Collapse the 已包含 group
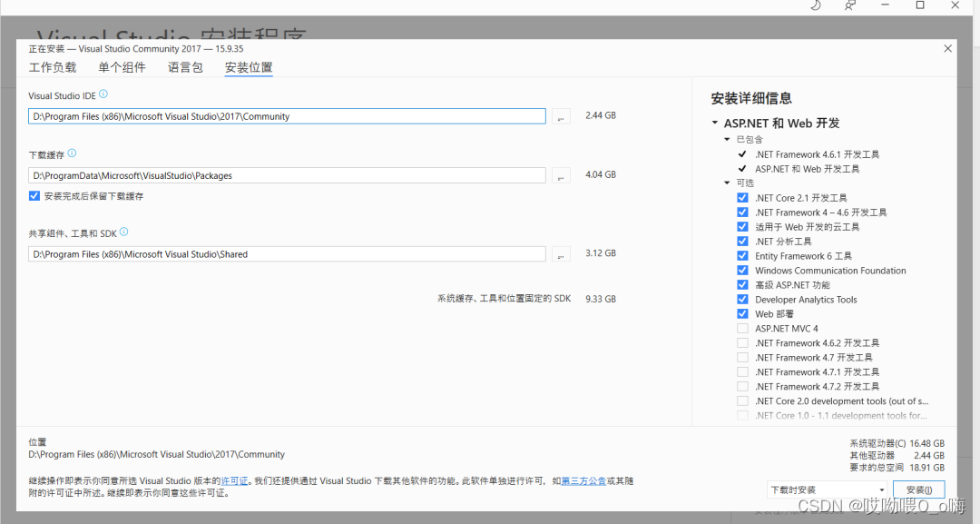This screenshot has height=524, width=980. tap(727, 140)
